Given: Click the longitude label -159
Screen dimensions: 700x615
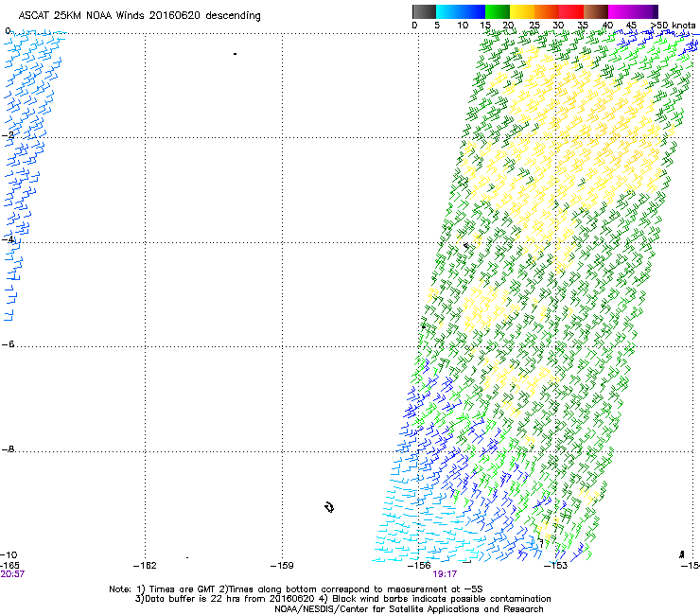Looking at the screenshot, I should point(282,566).
